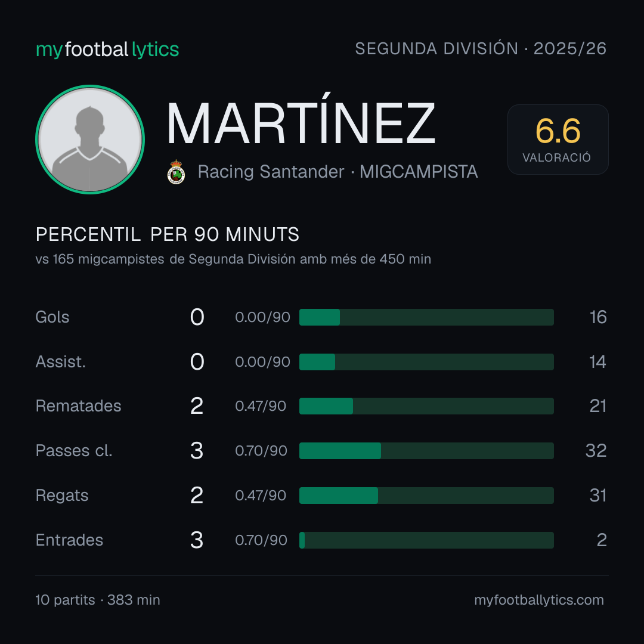Select the MARTÍNEZ player name heading
The height and width of the screenshot is (644, 644).
coord(301,120)
